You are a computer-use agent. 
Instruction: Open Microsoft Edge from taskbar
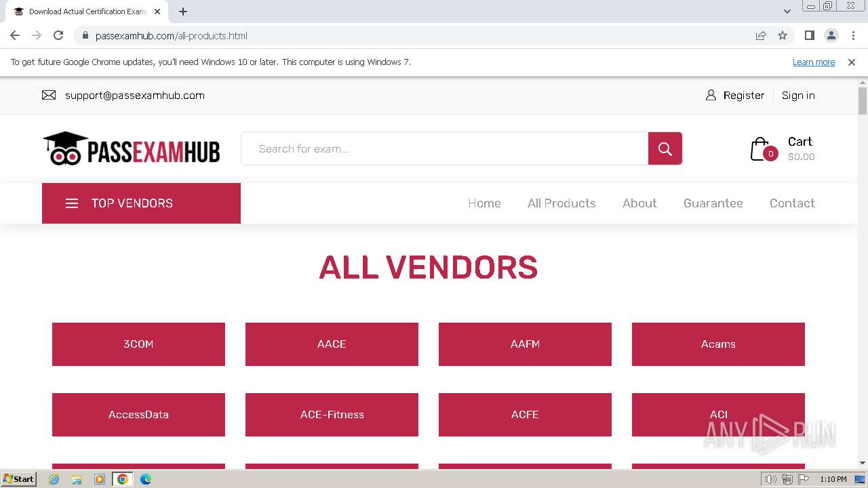145,479
